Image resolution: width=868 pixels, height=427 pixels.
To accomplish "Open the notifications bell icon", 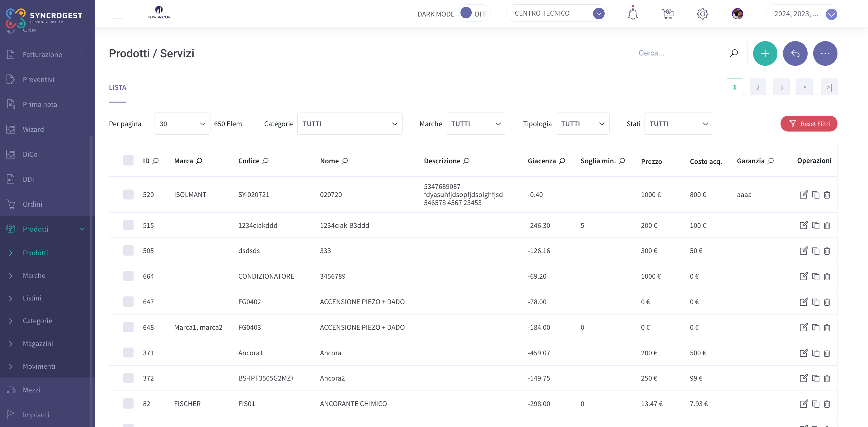I will [632, 13].
